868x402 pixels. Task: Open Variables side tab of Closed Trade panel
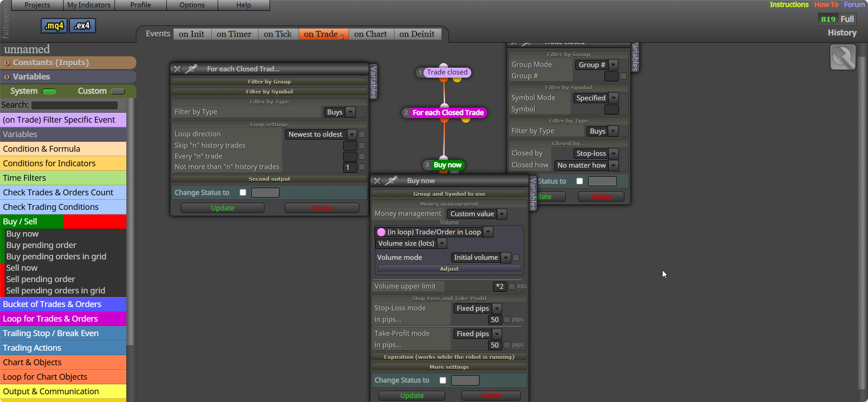click(374, 82)
